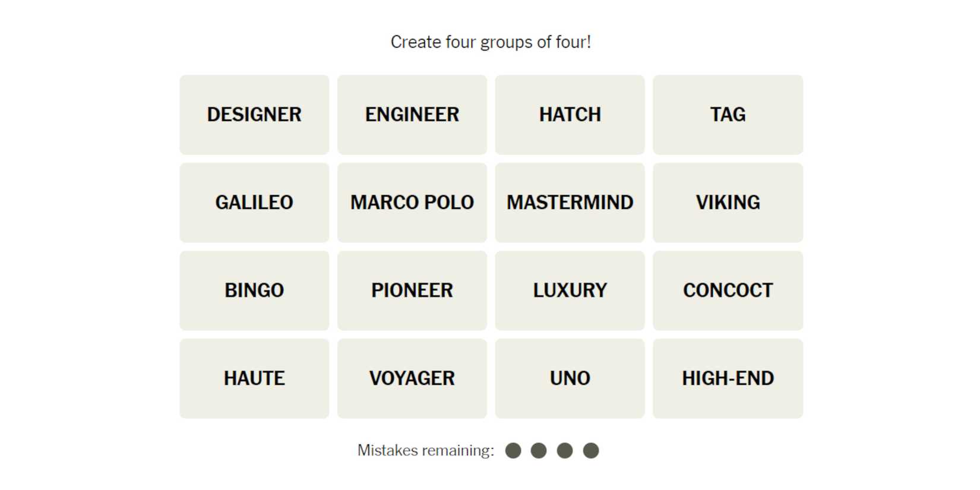Select the BINGO tile
Screen dimensions: 980x490
pos(254,290)
